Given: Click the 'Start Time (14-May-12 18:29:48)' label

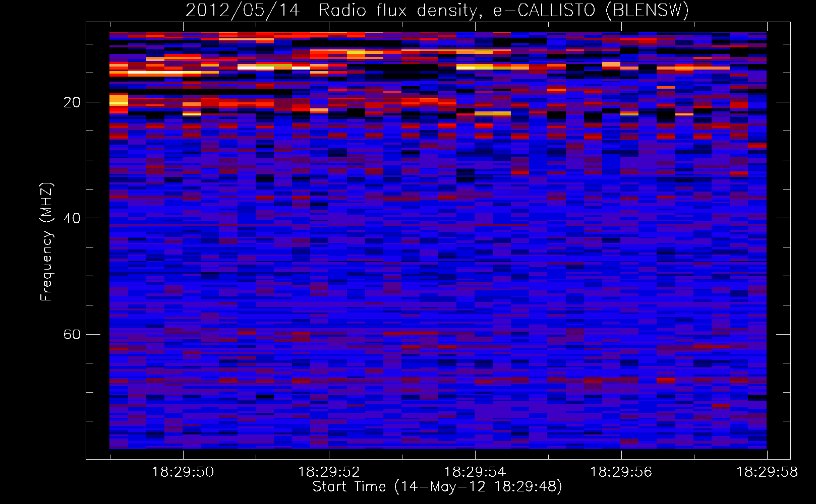Looking at the screenshot, I should 437,487.
